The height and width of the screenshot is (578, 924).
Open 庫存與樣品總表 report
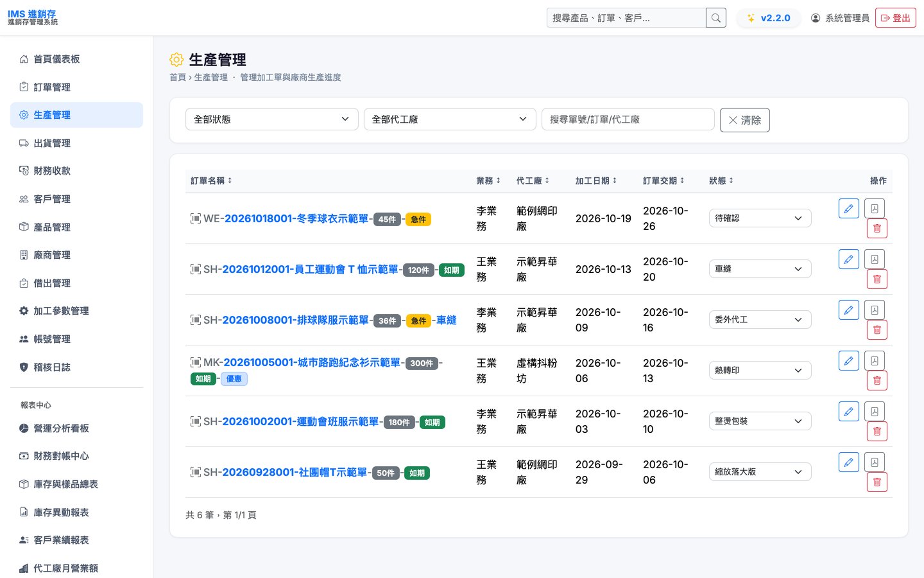pyautogui.click(x=76, y=484)
